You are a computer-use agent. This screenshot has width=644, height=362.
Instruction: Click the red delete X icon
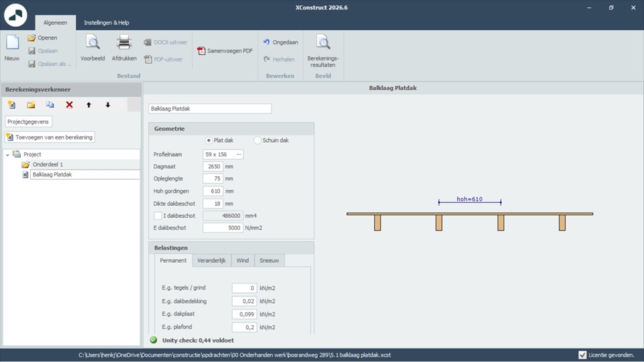click(69, 105)
